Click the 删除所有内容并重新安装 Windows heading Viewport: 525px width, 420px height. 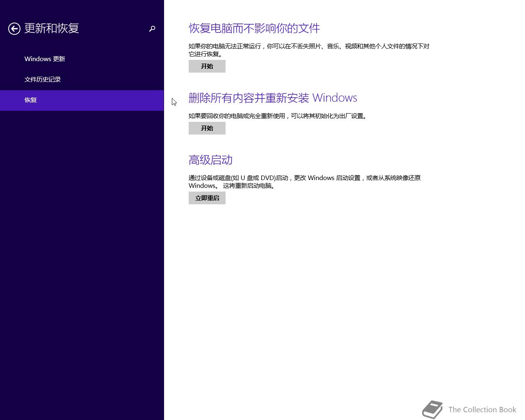[x=273, y=98]
